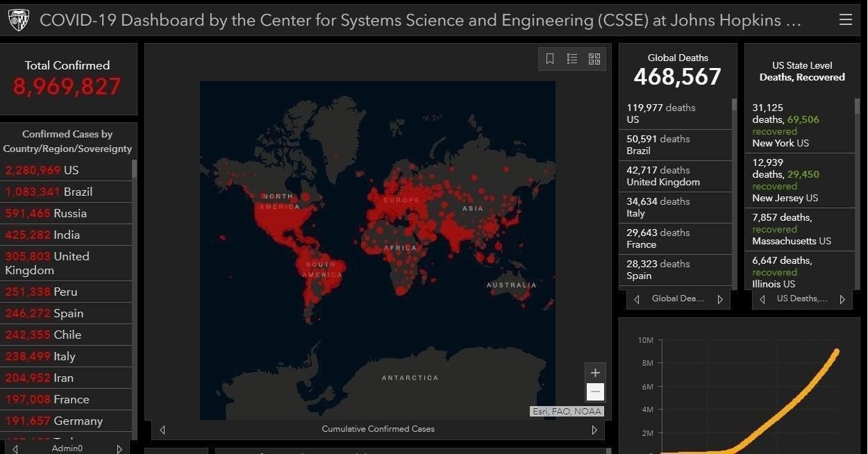The height and width of the screenshot is (454, 868).
Task: Advance US Deaths panel to next tab
Action: (x=842, y=299)
